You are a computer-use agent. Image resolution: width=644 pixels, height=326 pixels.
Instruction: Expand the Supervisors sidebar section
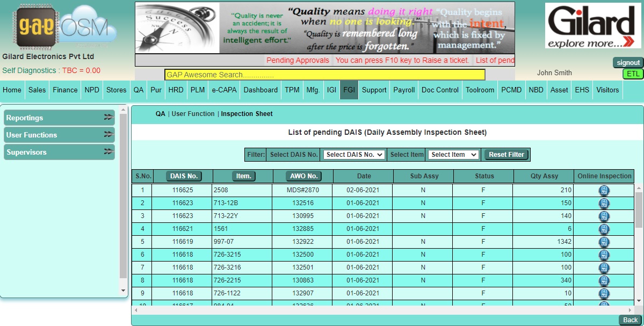(x=59, y=153)
